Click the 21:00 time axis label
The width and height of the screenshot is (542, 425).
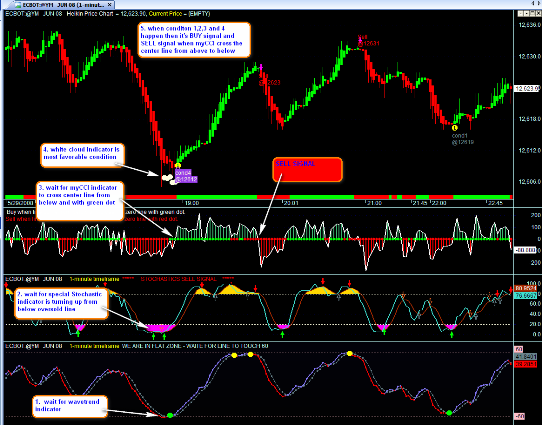(x=374, y=203)
